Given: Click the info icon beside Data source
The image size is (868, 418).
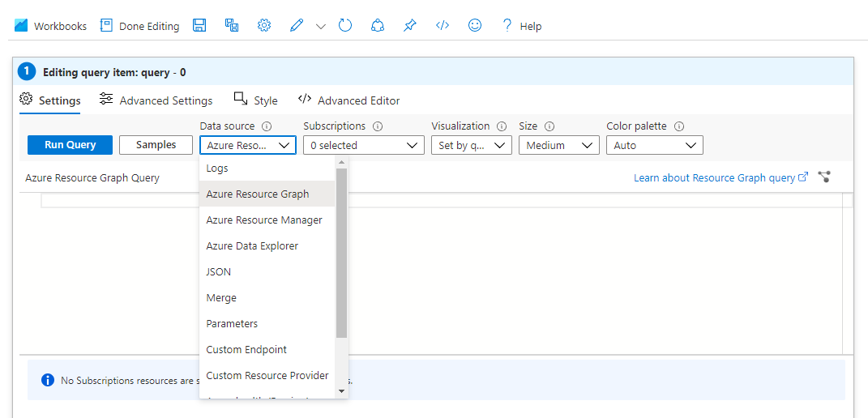Looking at the screenshot, I should pos(267,126).
